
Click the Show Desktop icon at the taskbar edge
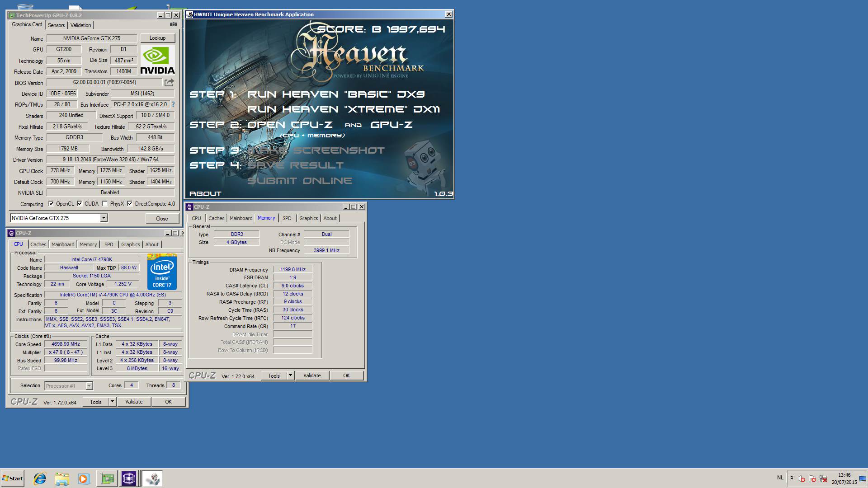[x=863, y=479]
